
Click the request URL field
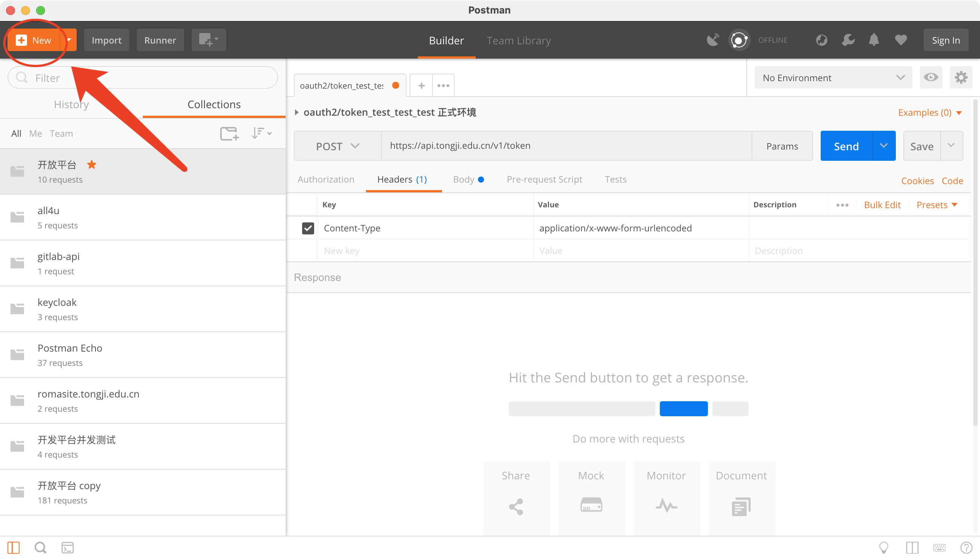pos(566,146)
